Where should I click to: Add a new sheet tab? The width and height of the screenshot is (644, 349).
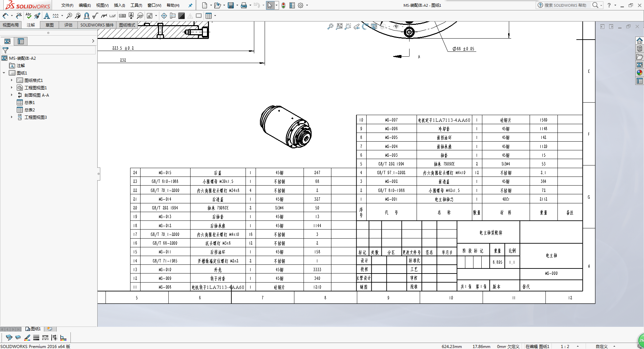point(50,329)
